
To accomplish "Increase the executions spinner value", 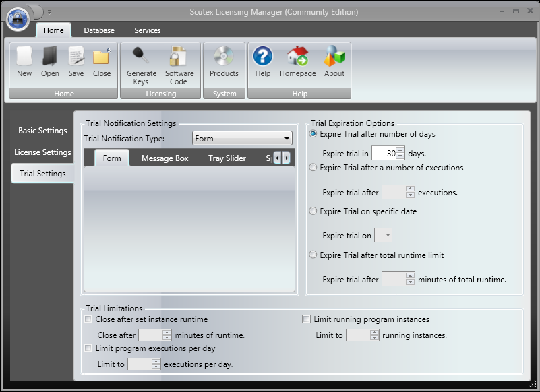I will [x=410, y=189].
